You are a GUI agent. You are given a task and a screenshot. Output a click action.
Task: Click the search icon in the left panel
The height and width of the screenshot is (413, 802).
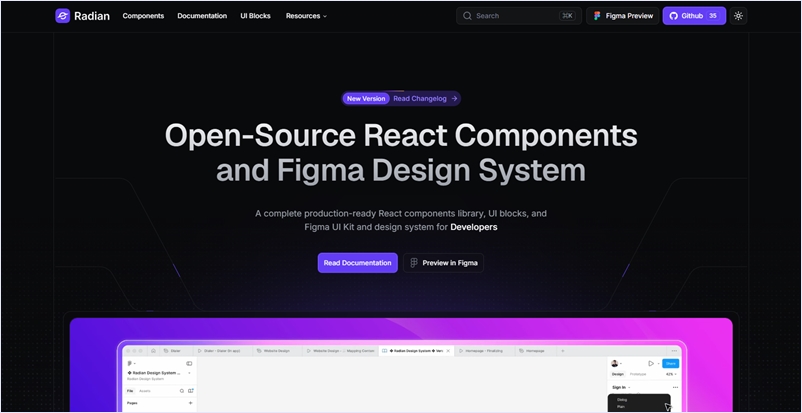[x=182, y=391]
